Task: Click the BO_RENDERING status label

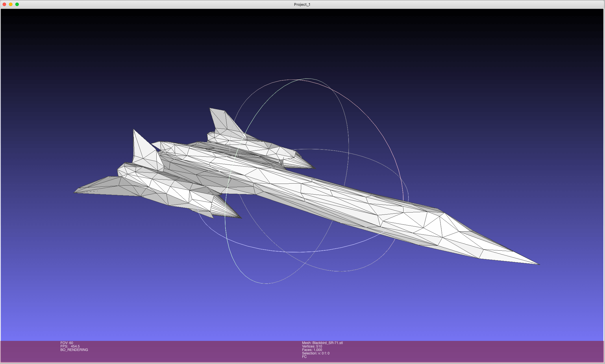Action: click(74, 350)
